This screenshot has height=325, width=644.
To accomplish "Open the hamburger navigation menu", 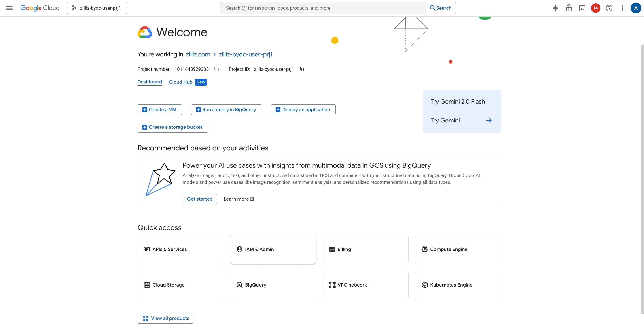I will click(9, 8).
